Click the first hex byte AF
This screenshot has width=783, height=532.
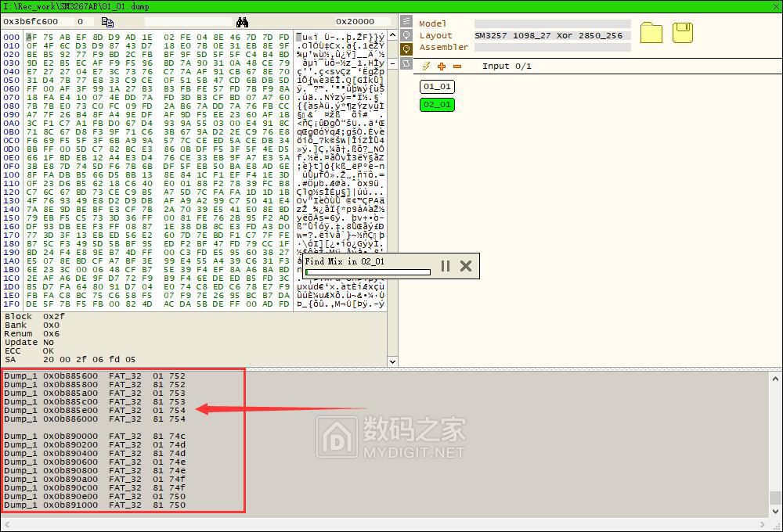tap(32, 37)
